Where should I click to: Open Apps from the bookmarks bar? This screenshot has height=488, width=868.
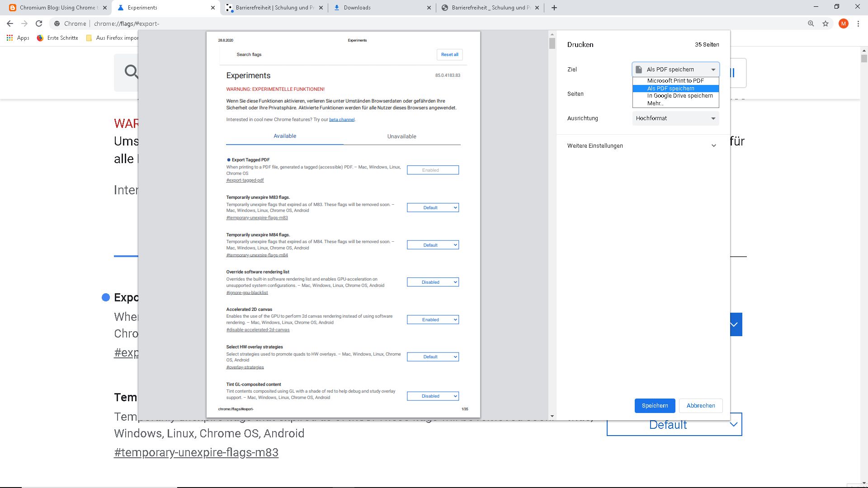pyautogui.click(x=19, y=38)
